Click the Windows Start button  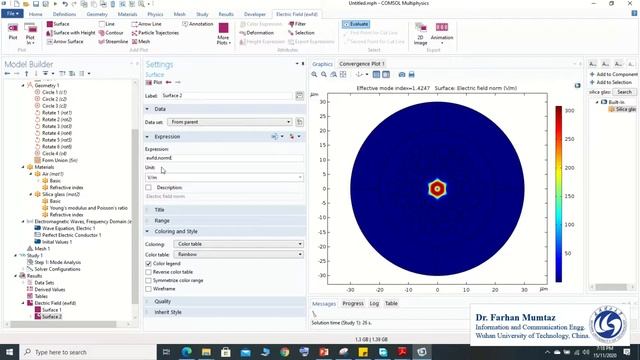point(9,352)
